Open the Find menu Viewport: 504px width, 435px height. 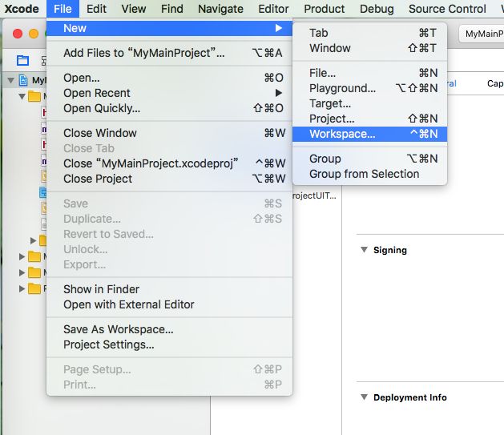tap(172, 9)
